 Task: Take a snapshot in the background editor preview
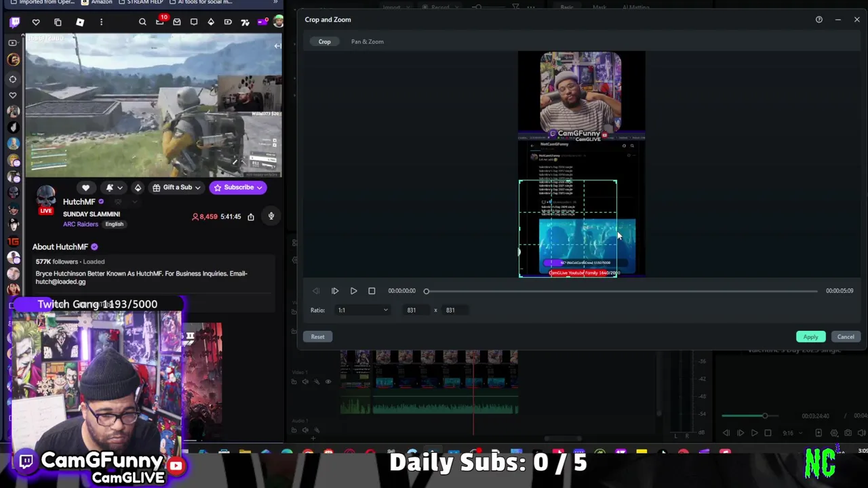848,433
